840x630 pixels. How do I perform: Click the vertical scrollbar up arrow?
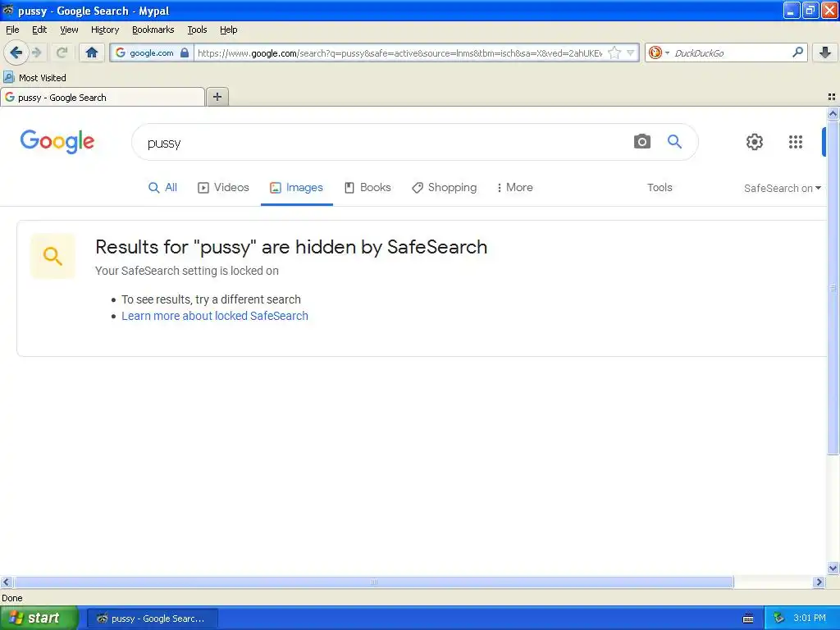[833, 113]
